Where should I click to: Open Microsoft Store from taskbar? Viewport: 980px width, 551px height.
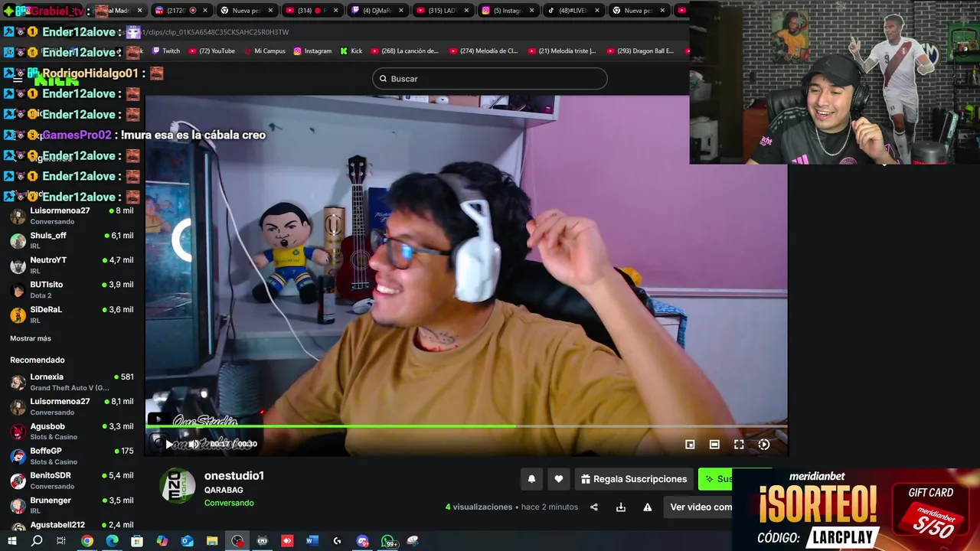(137, 541)
